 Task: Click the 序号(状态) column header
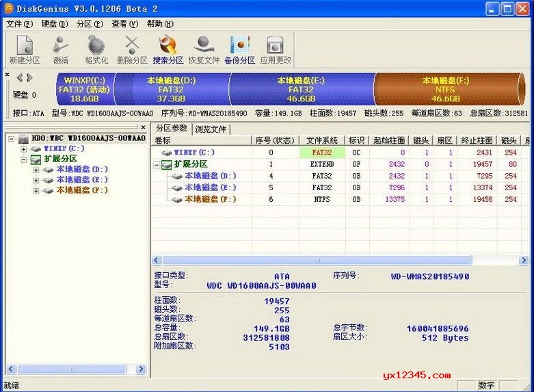276,140
